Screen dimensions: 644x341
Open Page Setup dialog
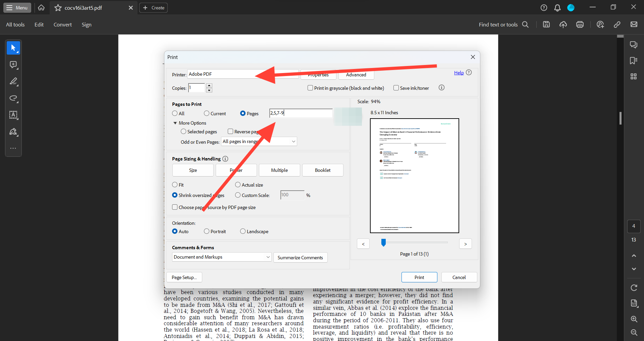pyautogui.click(x=184, y=277)
